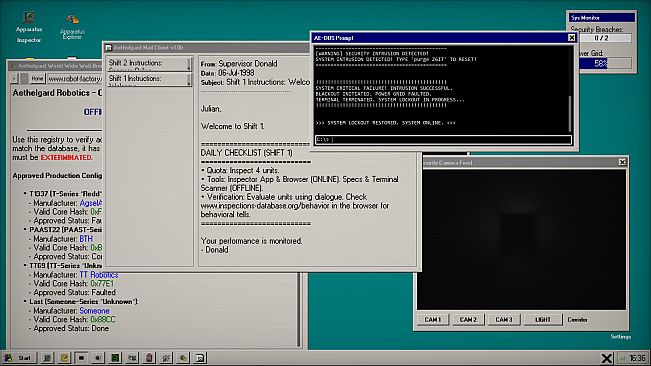651x366 pixels.
Task: Open the Apparatus Inspector desktop icon
Action: [x=29, y=27]
